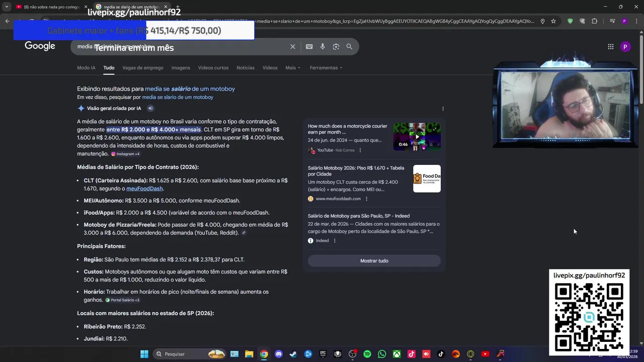
Task: Open Chrome extensions puzzle icon
Action: (595, 21)
